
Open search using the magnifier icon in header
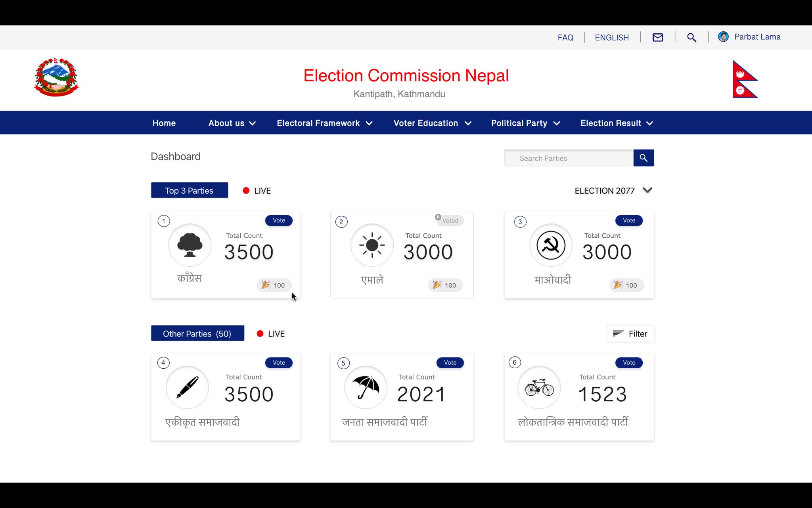(691, 37)
